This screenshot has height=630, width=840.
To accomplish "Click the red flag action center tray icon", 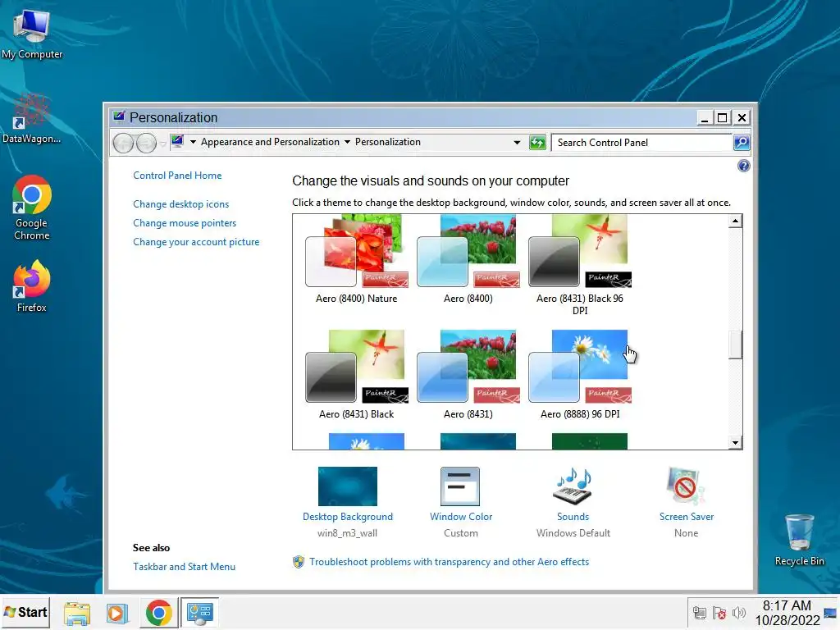I will coord(719,612).
